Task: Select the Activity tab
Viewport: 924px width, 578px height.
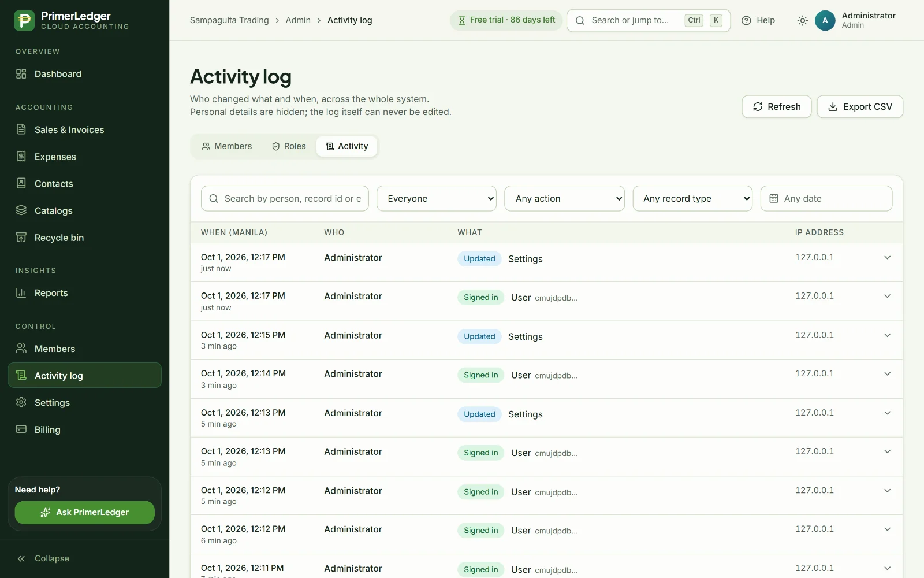Action: [x=346, y=146]
